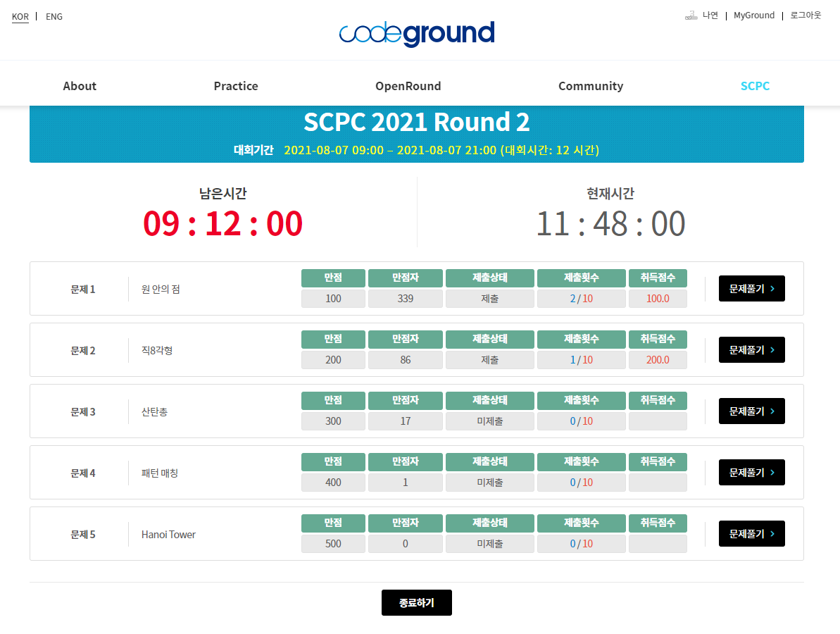Screen dimensions: 840x634
Task: Click the current time 11 : 48 : 00
Action: pyautogui.click(x=610, y=223)
